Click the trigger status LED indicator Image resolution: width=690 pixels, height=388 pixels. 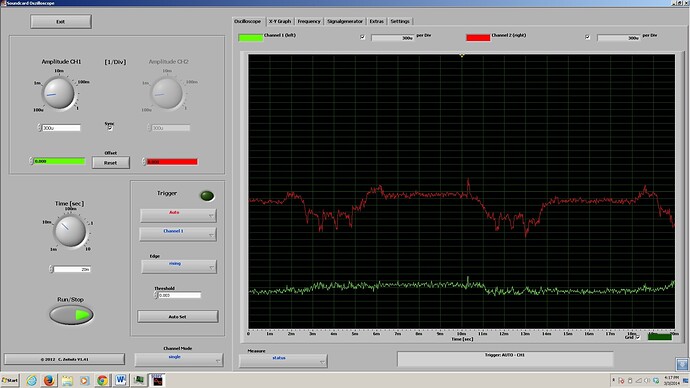click(x=207, y=196)
